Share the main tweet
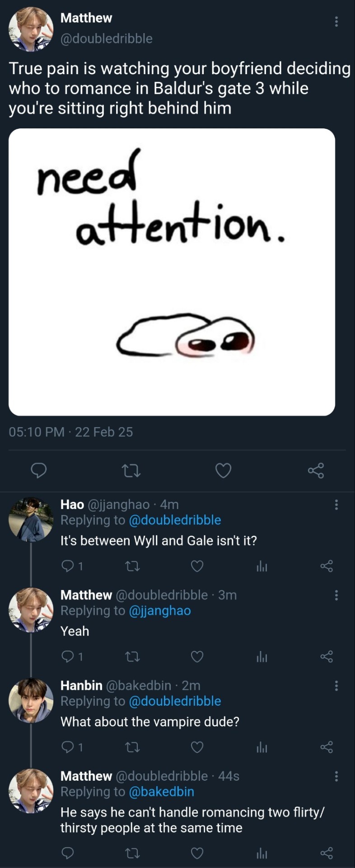The width and height of the screenshot is (355, 868). pos(316,471)
